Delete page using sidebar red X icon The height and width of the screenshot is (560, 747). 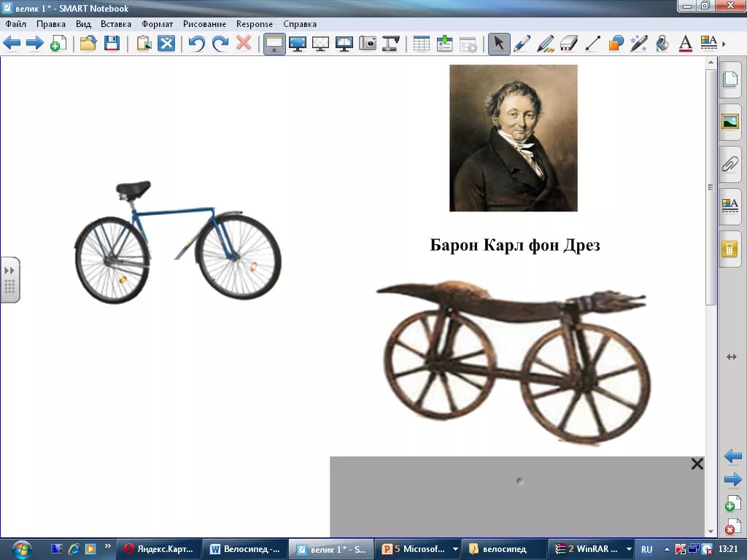coord(732,526)
